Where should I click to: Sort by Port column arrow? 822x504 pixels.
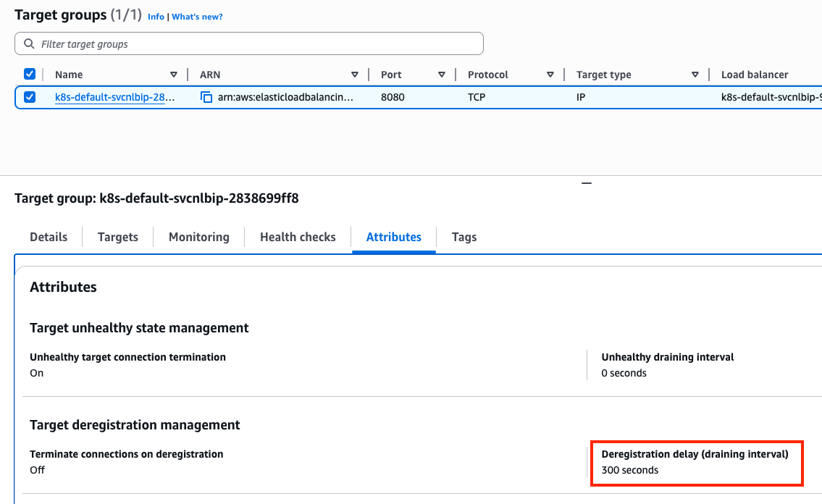point(442,75)
